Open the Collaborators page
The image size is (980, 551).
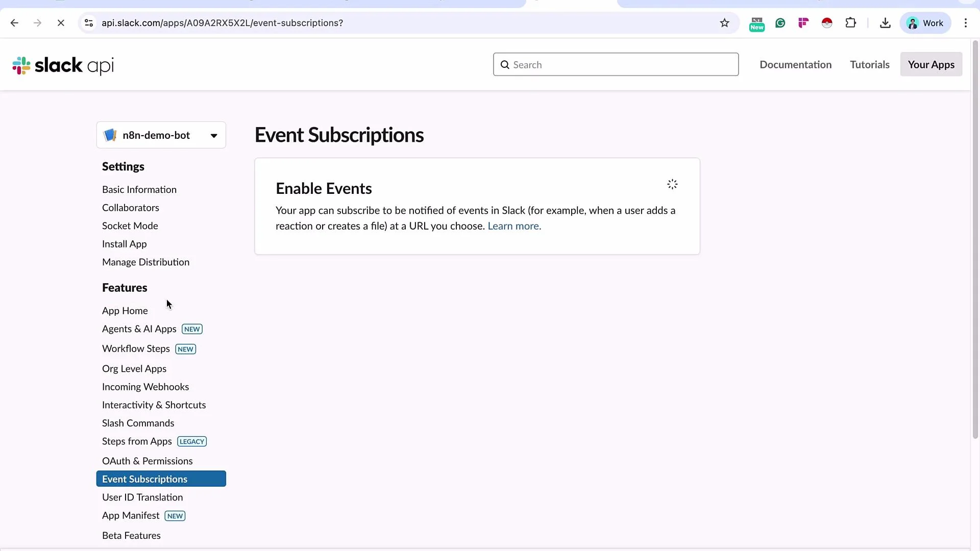pyautogui.click(x=131, y=208)
